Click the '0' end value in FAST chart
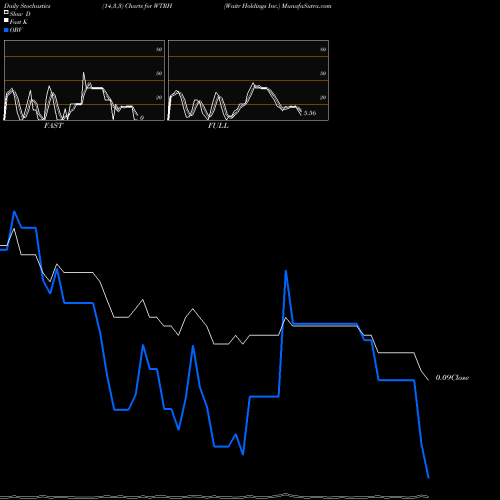The height and width of the screenshot is (500, 500). (x=142, y=118)
